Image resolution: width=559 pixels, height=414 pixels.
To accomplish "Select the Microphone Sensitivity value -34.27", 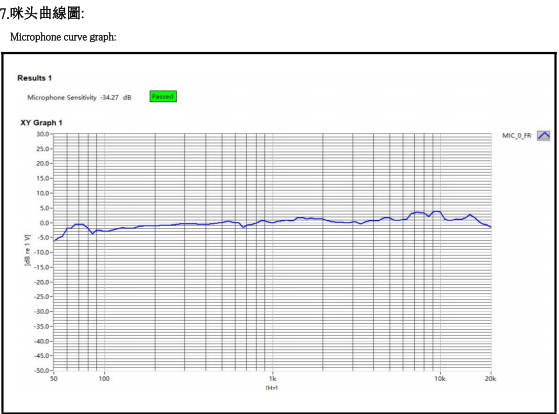I will pyautogui.click(x=109, y=97).
